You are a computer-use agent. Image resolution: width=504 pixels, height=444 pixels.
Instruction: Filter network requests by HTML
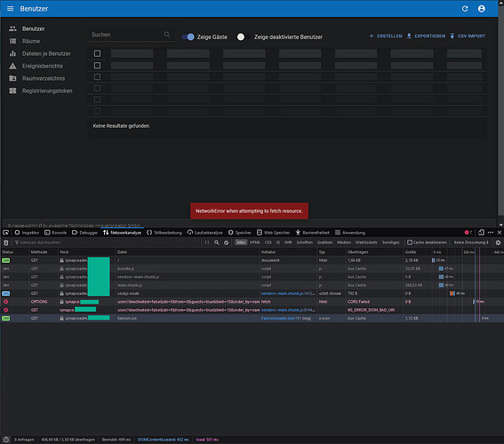click(x=255, y=242)
